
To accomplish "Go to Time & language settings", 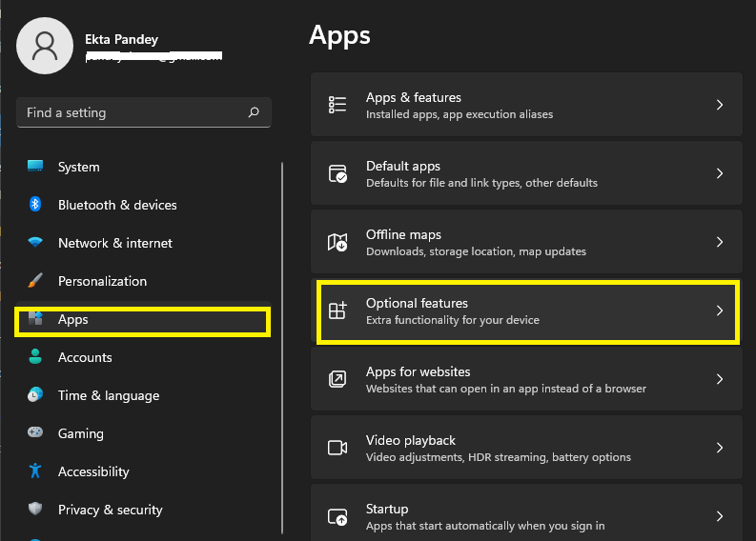I will click(108, 395).
